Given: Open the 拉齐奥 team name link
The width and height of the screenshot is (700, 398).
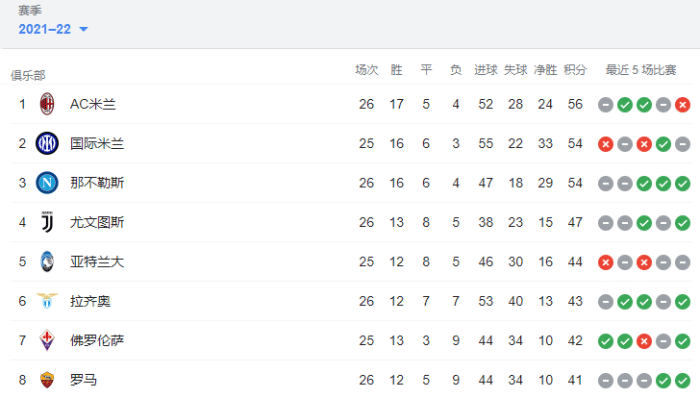Looking at the screenshot, I should pyautogui.click(x=90, y=301).
